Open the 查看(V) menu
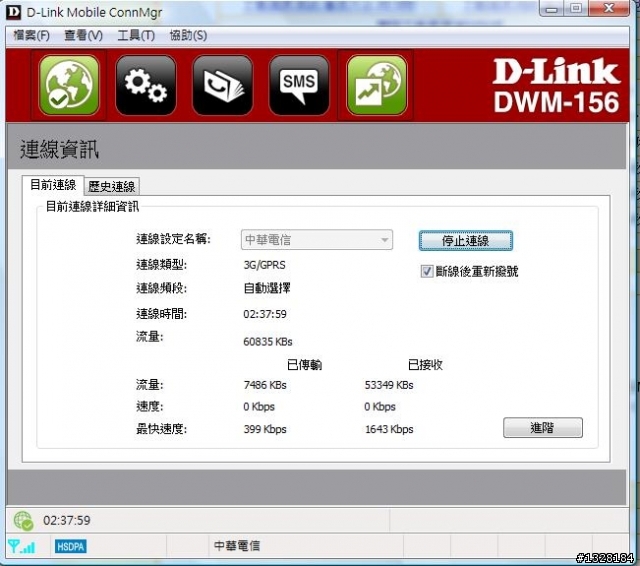 pos(83,36)
